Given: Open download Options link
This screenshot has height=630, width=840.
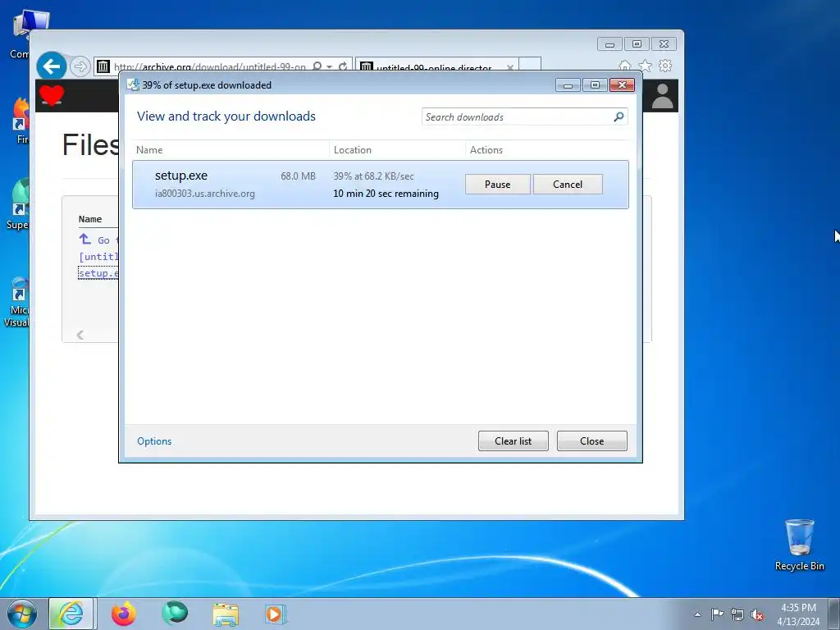Looking at the screenshot, I should click(x=154, y=441).
